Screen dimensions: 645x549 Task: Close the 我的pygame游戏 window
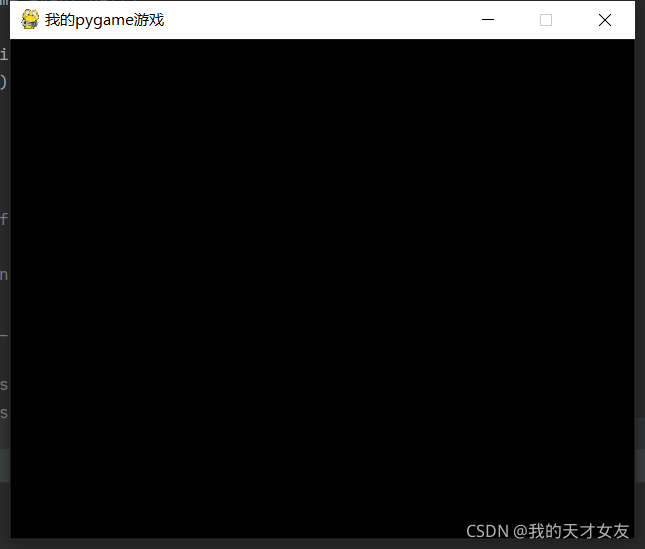[x=605, y=20]
